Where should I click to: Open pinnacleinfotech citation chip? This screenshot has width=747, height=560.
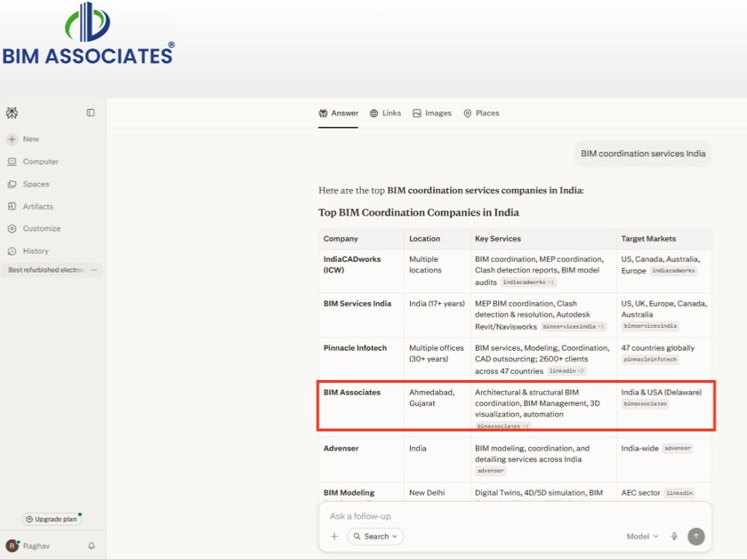coord(651,360)
